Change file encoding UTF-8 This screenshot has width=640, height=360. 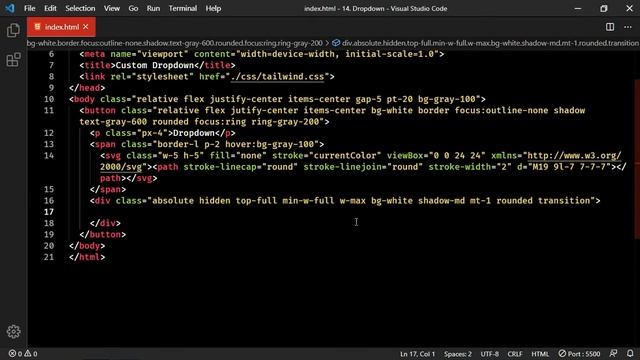tap(489, 354)
